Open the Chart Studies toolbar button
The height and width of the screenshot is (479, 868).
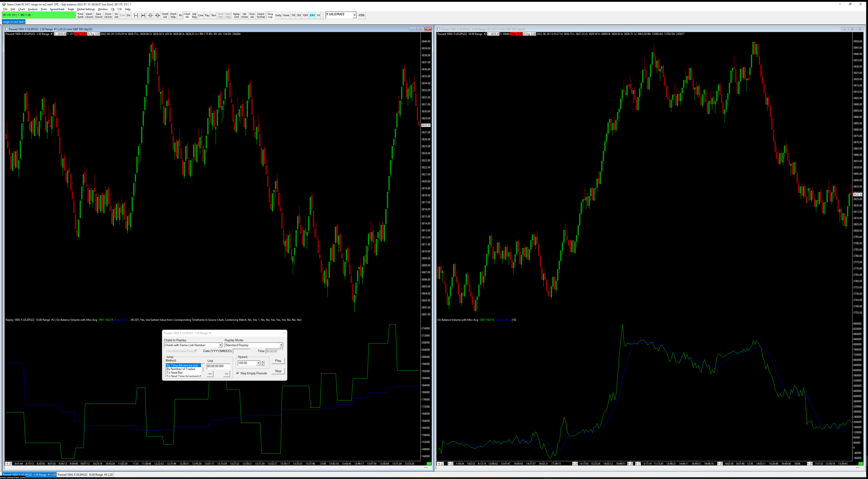click(173, 15)
